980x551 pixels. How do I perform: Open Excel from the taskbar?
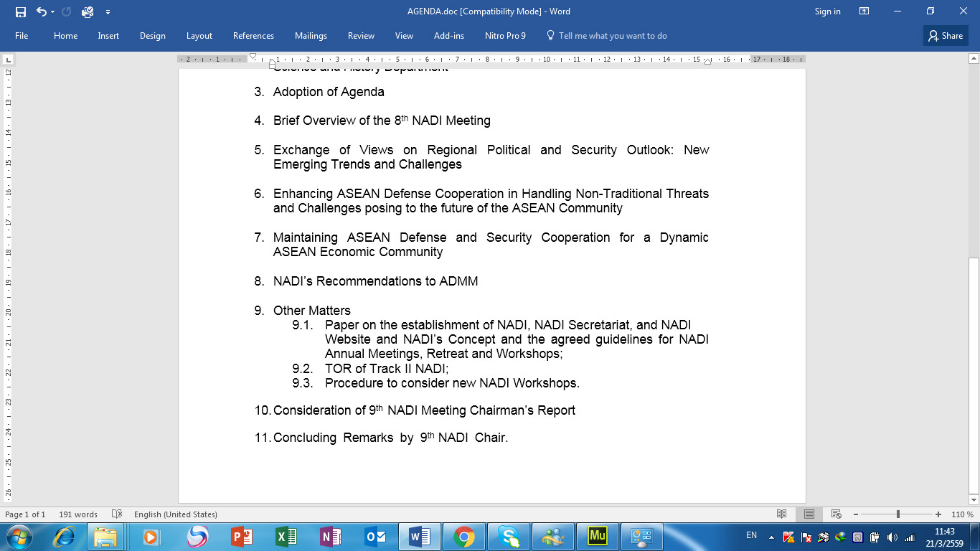286,537
